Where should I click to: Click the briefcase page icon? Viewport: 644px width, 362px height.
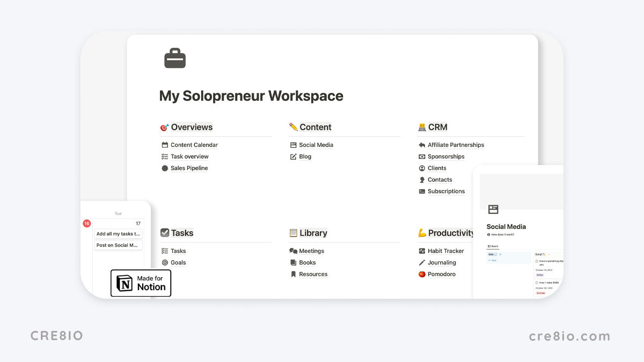(175, 58)
